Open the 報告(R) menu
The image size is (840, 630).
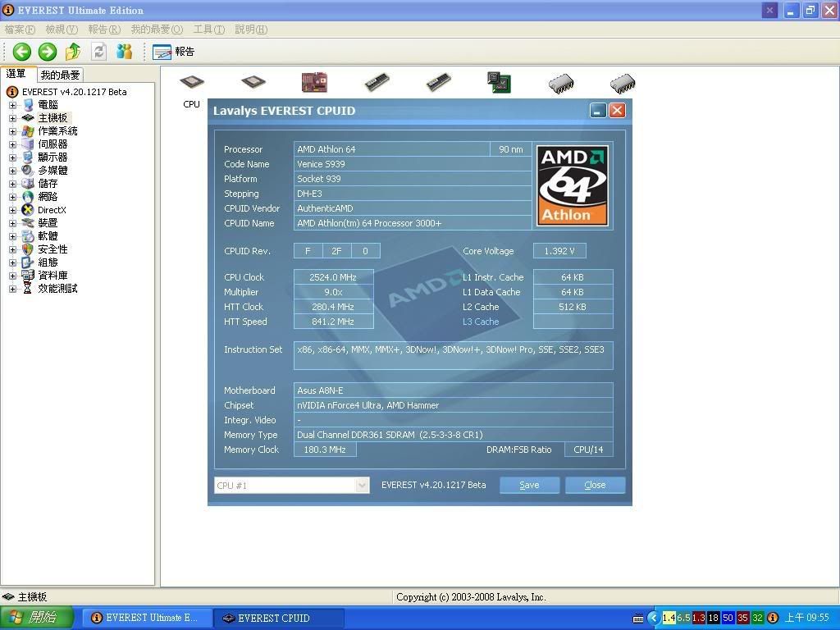[104, 30]
